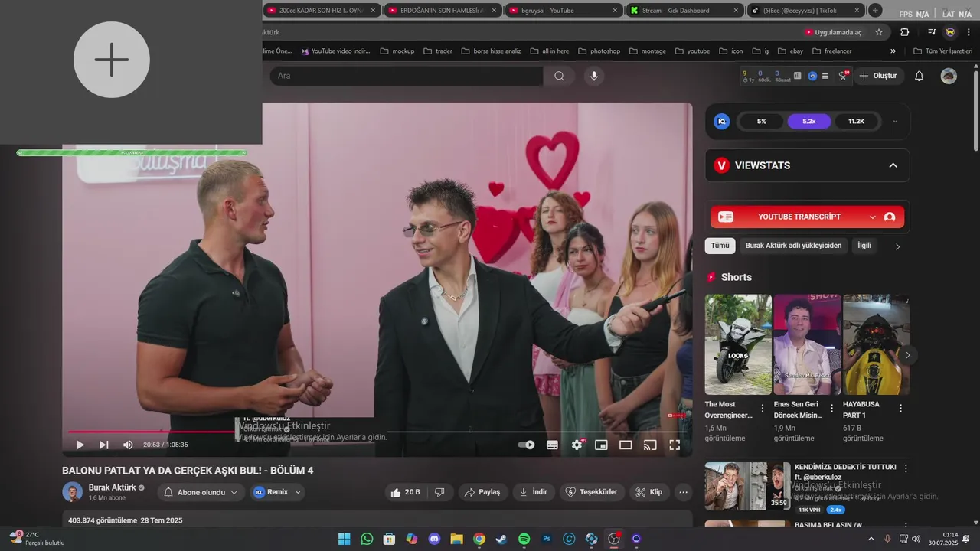Toggle subtitles in the video player
The height and width of the screenshot is (551, 980).
tap(552, 445)
